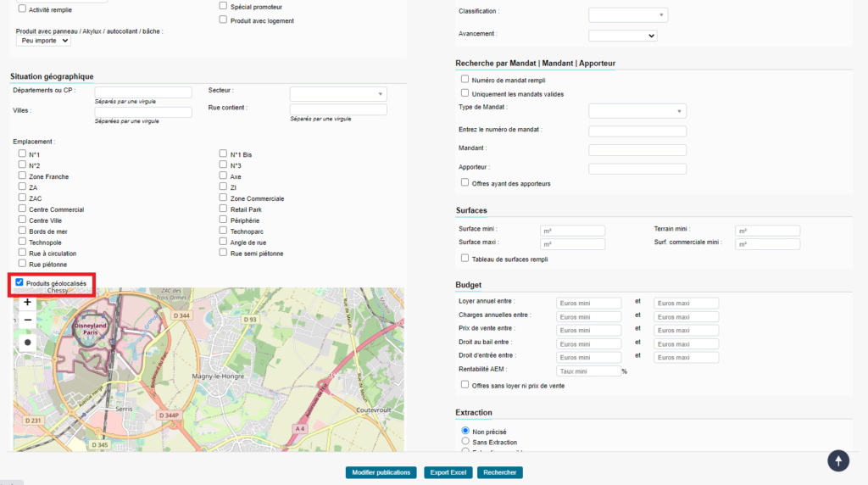Image resolution: width=868 pixels, height=485 pixels.
Task: Click the map locate dot button
Action: (28, 343)
